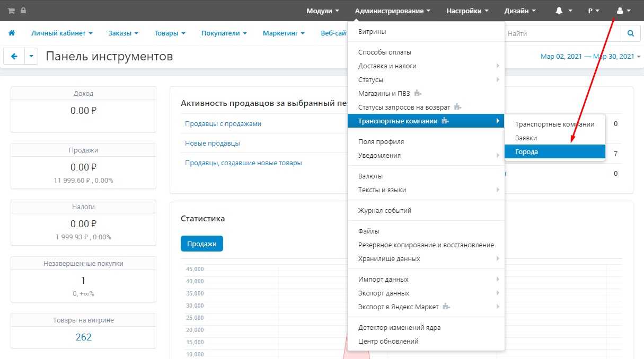Click the Продажи statistics button
This screenshot has width=644, height=359.
202,244
